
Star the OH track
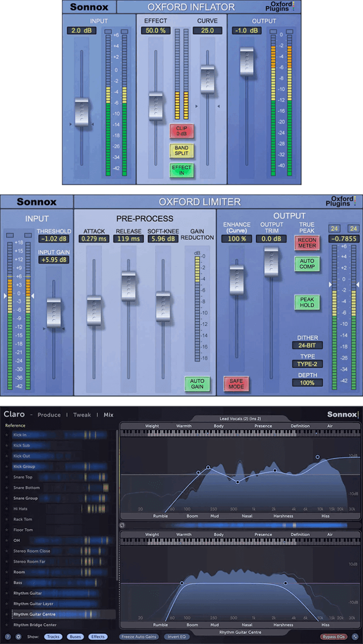[x=7, y=540]
